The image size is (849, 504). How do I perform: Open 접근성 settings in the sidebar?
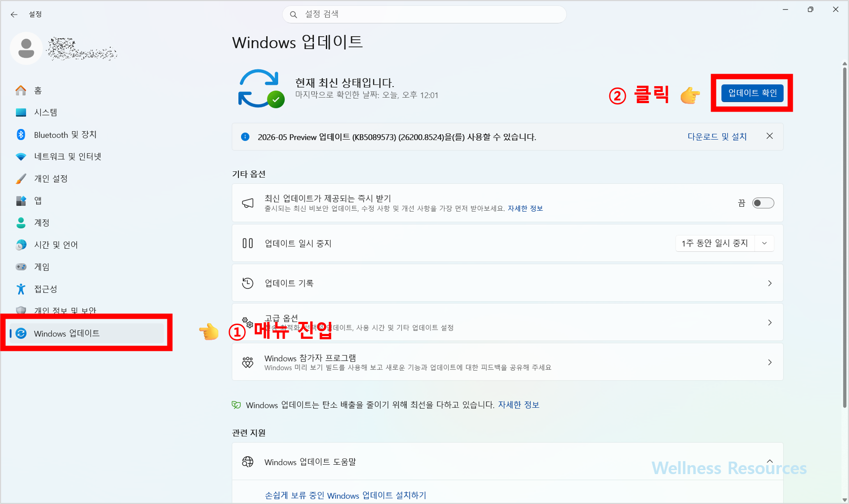click(87, 289)
